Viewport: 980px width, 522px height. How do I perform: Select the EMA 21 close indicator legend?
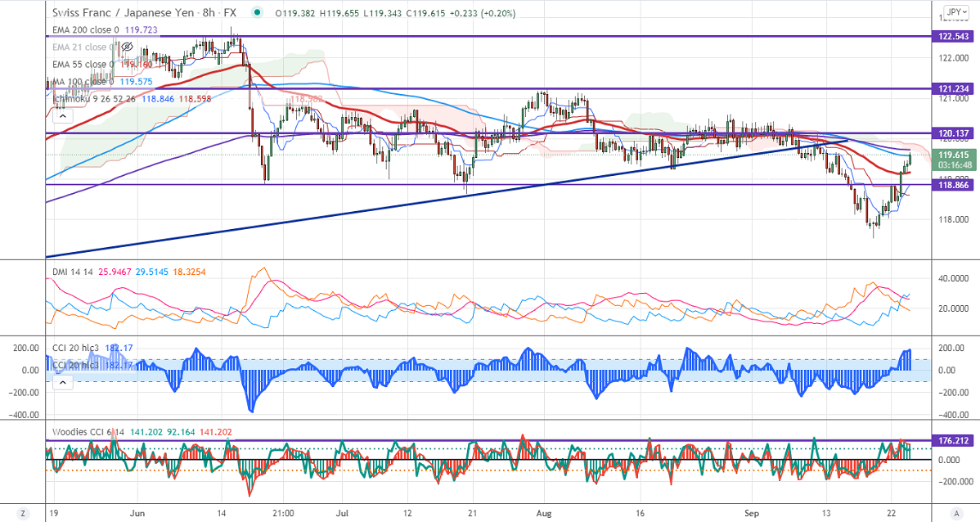[82, 47]
